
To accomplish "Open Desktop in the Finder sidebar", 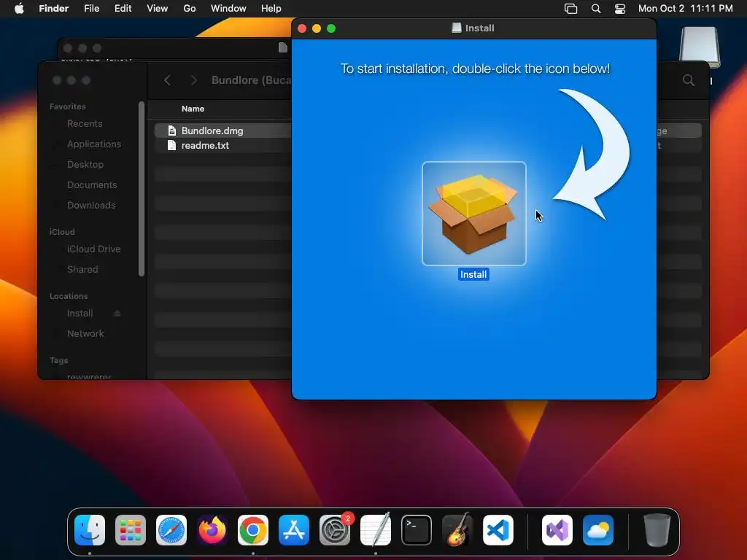I will [x=85, y=164].
